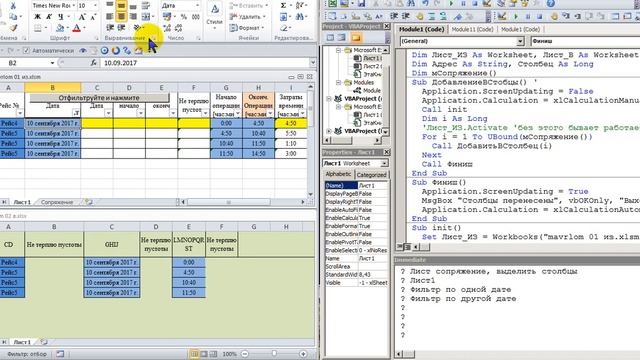The height and width of the screenshot is (360, 640).
Task: Click the Reset stop square in standard toolbar
Action: (475, 4)
